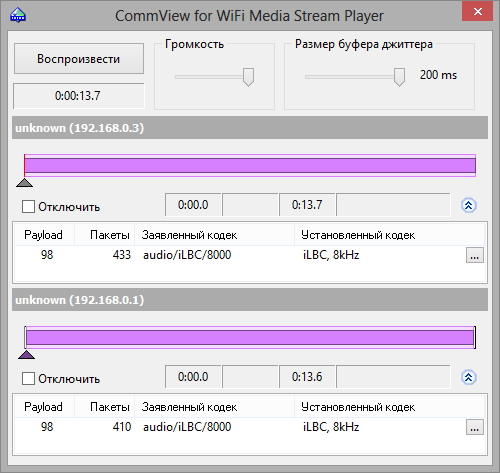This screenshot has height=473, width=500.
Task: Open codec options button in 433-packet row
Action: pos(475,255)
